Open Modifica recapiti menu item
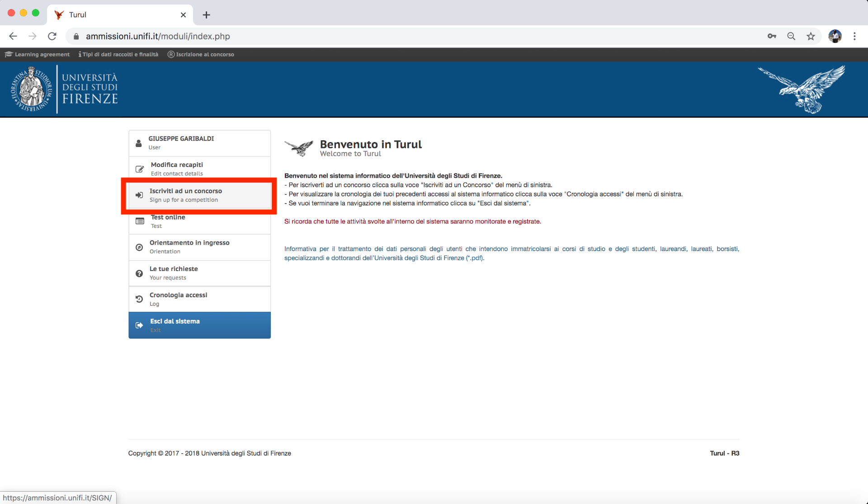This screenshot has width=868, height=504. coord(200,169)
